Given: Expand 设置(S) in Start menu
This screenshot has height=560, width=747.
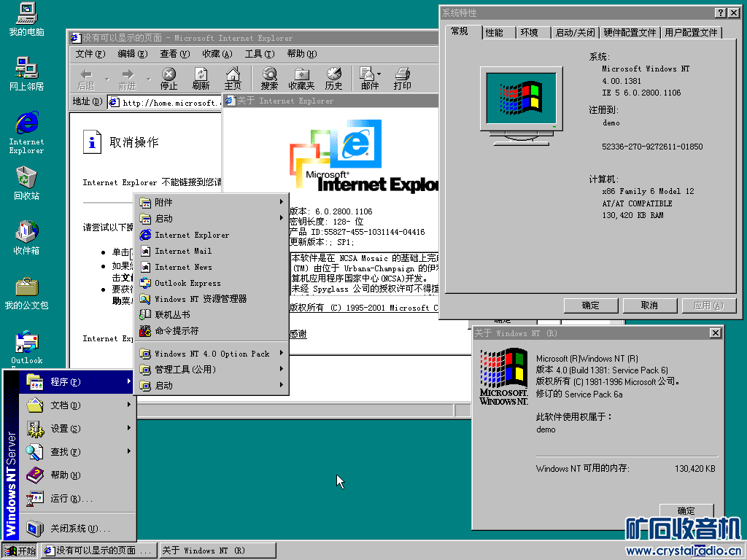Looking at the screenshot, I should coord(77,429).
